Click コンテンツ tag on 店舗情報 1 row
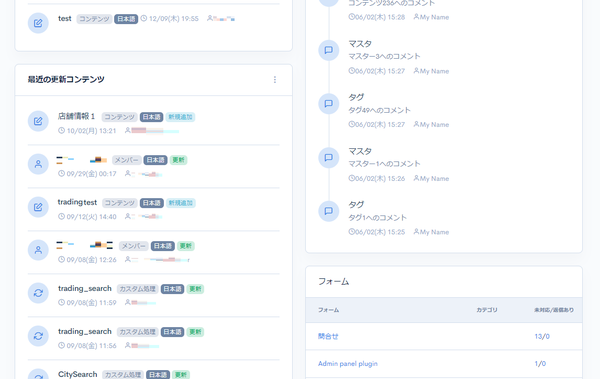Screen dimensions: 600x379 pyautogui.click(x=119, y=117)
